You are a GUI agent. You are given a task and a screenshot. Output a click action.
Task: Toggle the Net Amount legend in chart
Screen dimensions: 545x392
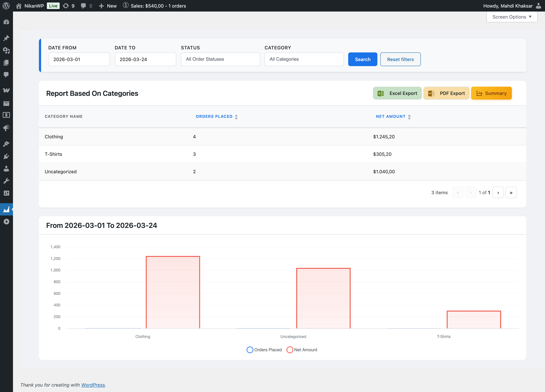tap(302, 350)
